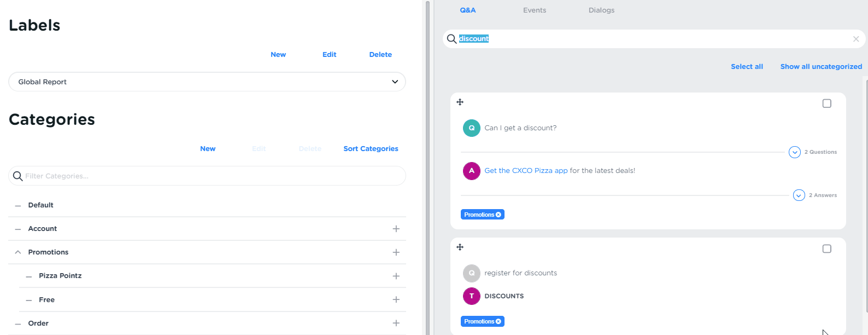Check the box on 'Can I get a discount?' card
This screenshot has width=868, height=335.
826,103
